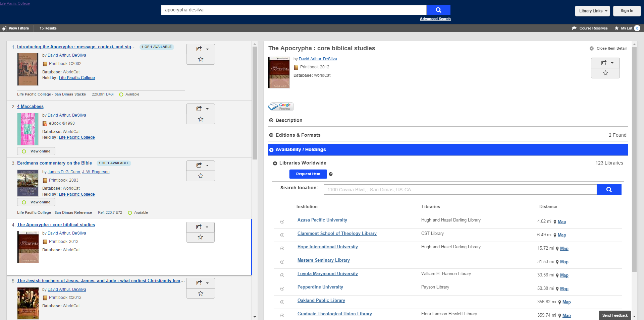Click the Course Reserves graduation cap icon
644x320 pixels.
click(574, 28)
